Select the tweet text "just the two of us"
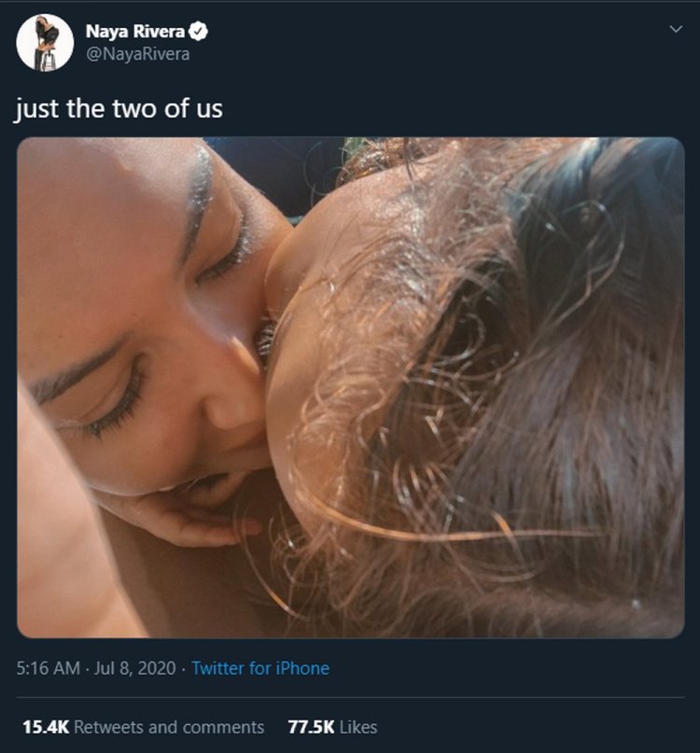 coord(119,108)
